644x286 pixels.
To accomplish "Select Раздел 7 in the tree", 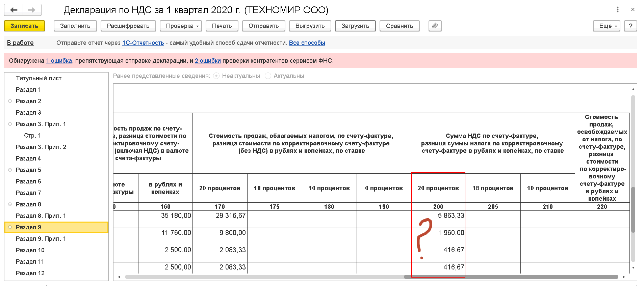I will pyautogui.click(x=28, y=193).
